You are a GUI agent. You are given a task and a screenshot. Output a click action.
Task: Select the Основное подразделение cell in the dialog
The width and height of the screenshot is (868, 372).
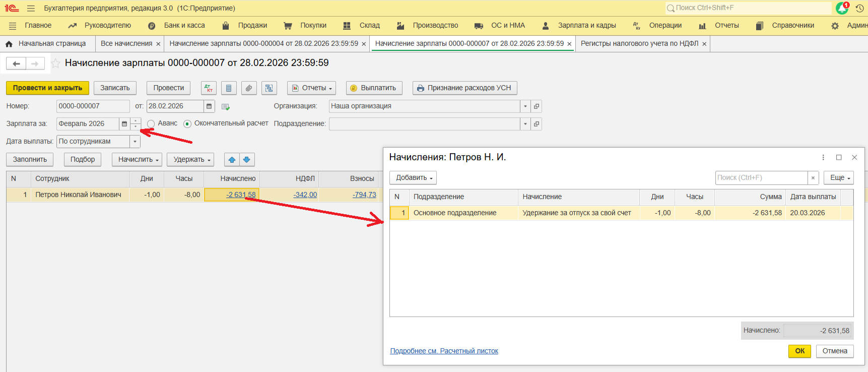pos(463,213)
